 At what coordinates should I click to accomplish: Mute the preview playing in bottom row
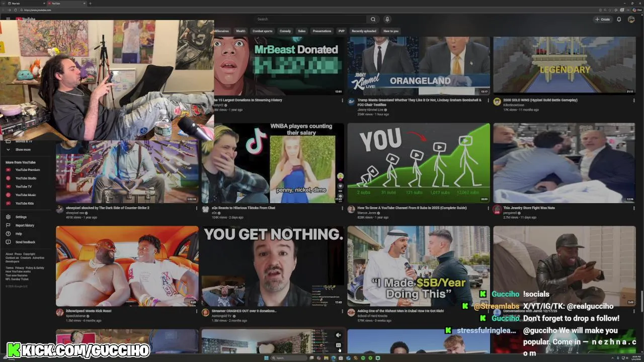click(x=338, y=335)
